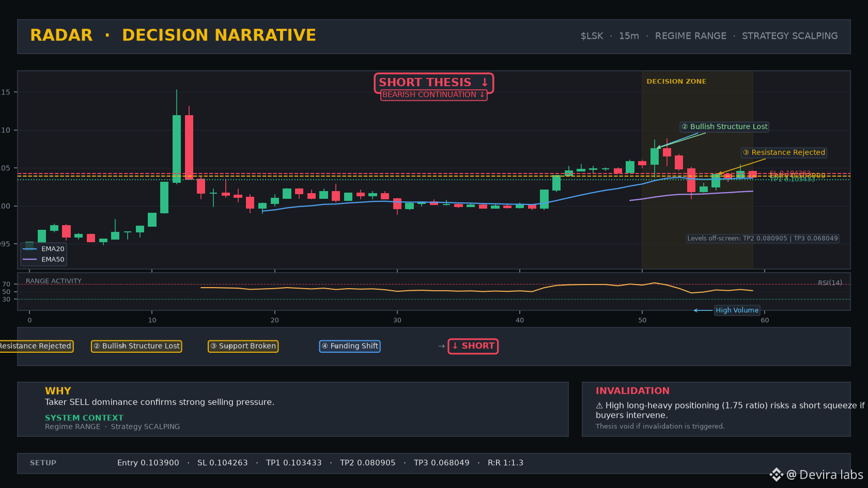Click TP3 0.068049 in the setup bar
Screen dimensions: 868x488
tap(442, 463)
